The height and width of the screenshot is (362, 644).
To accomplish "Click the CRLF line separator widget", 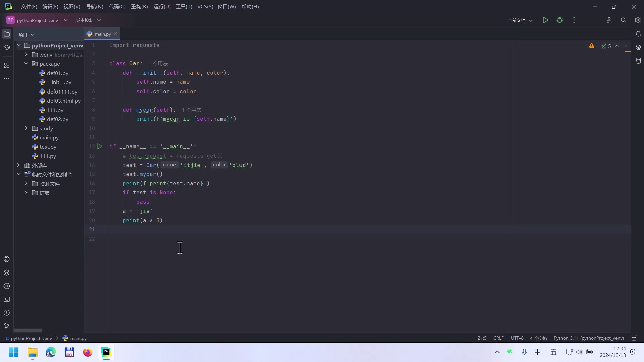I will (x=498, y=338).
